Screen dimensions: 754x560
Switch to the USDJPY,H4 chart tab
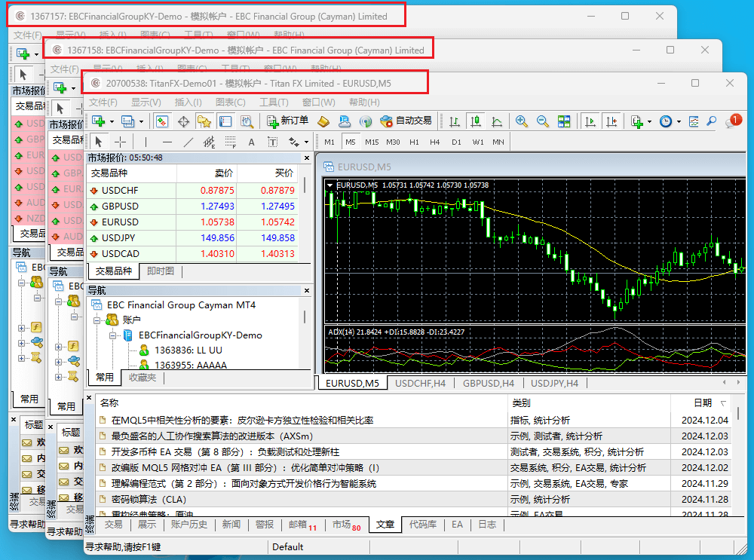tap(554, 383)
